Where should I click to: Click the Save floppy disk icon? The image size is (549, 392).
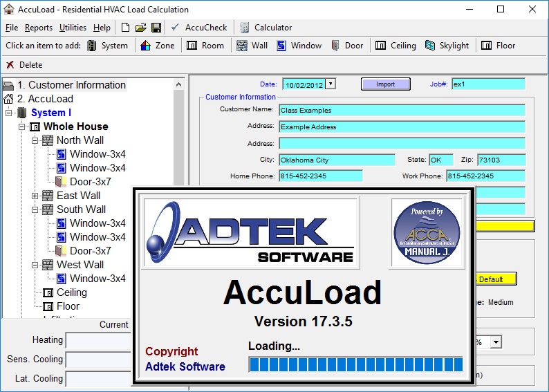[156, 28]
